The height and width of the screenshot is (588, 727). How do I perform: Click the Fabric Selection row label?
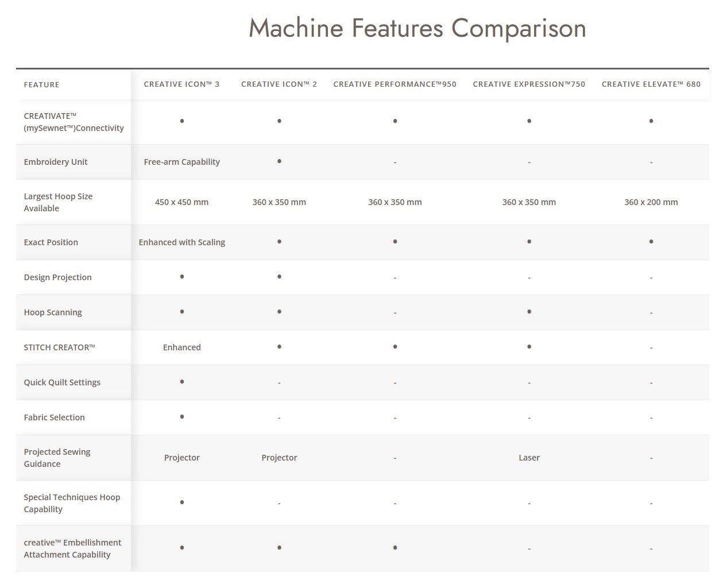click(x=54, y=417)
